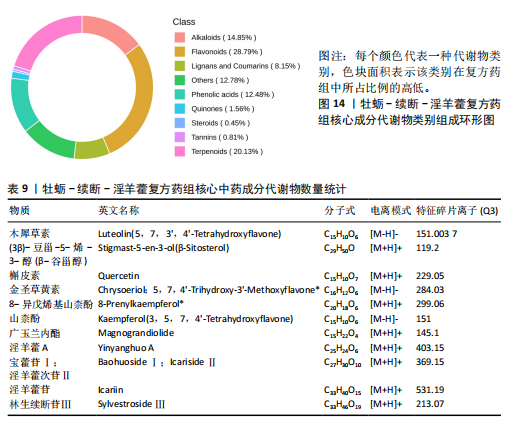
Task: Click the Icariin English name cell
Action: pos(111,390)
